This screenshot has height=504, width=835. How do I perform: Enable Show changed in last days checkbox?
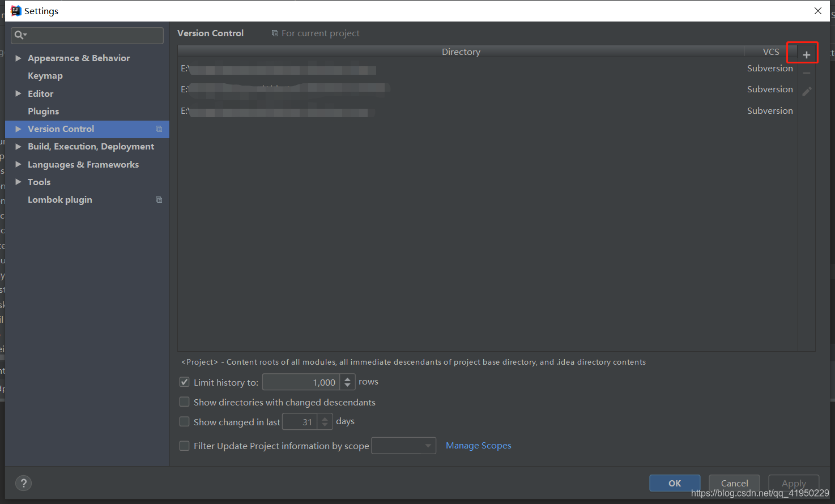pos(184,422)
